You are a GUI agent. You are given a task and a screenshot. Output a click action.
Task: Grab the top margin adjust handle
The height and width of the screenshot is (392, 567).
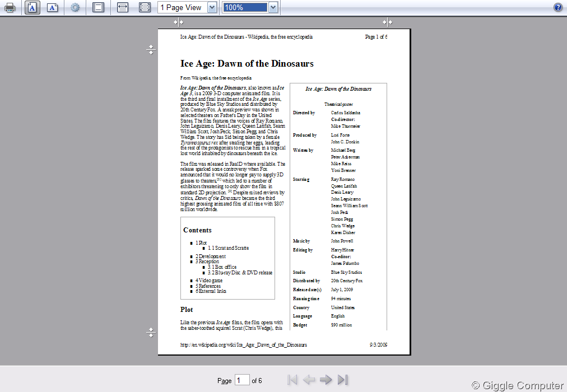click(x=151, y=49)
